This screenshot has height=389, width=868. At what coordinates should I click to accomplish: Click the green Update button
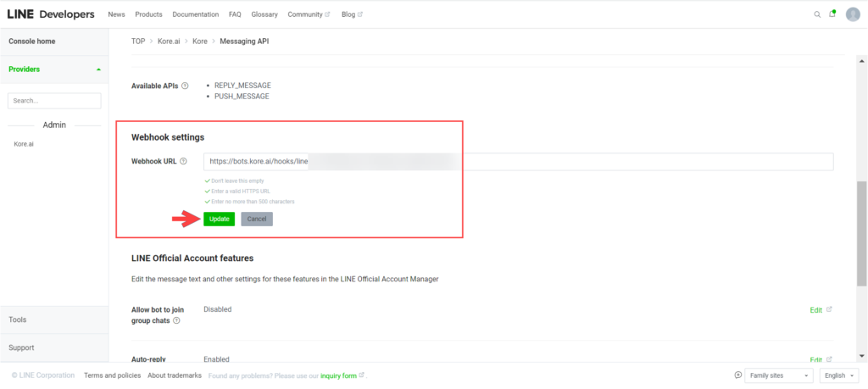click(x=219, y=220)
